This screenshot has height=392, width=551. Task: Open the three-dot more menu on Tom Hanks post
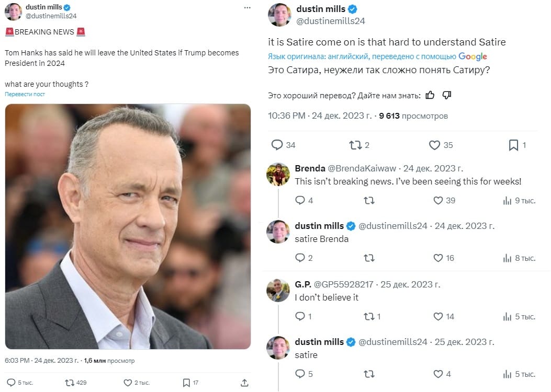(248, 8)
